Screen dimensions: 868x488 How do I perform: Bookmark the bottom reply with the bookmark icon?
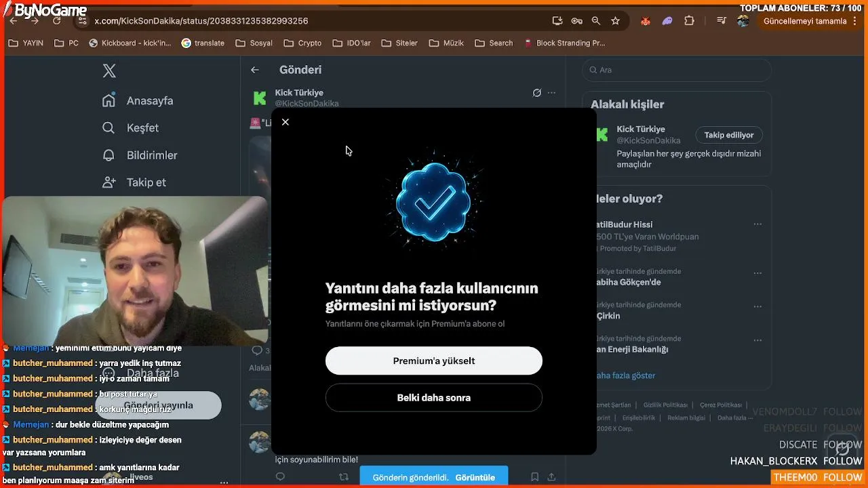point(535,477)
